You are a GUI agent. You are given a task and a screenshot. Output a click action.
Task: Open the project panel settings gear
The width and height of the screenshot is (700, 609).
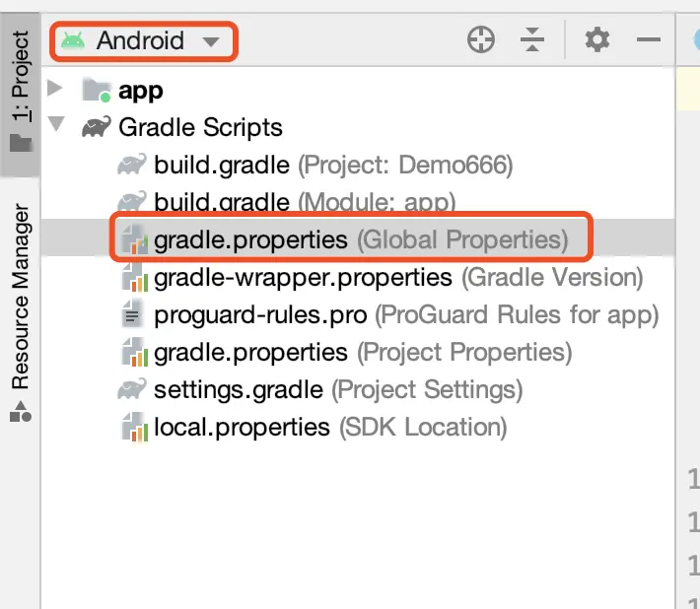pyautogui.click(x=597, y=40)
